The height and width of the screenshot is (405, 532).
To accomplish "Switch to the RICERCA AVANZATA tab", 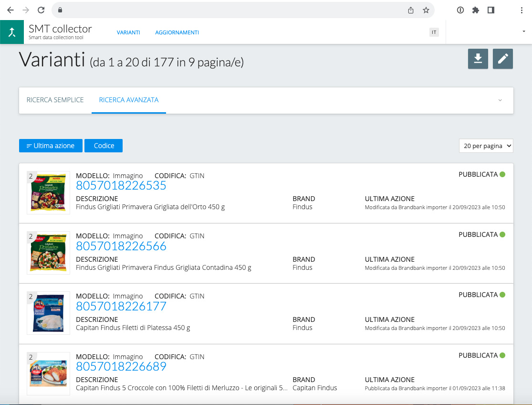I will [x=129, y=100].
